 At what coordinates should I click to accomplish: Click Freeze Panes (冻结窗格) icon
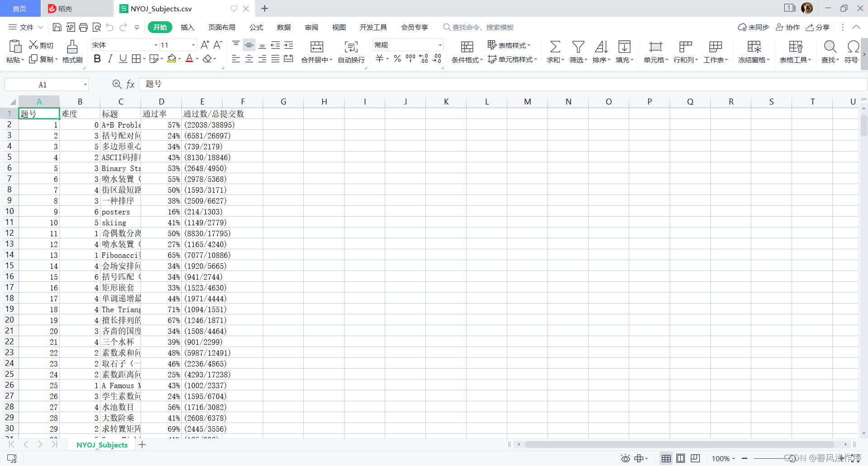point(754,47)
